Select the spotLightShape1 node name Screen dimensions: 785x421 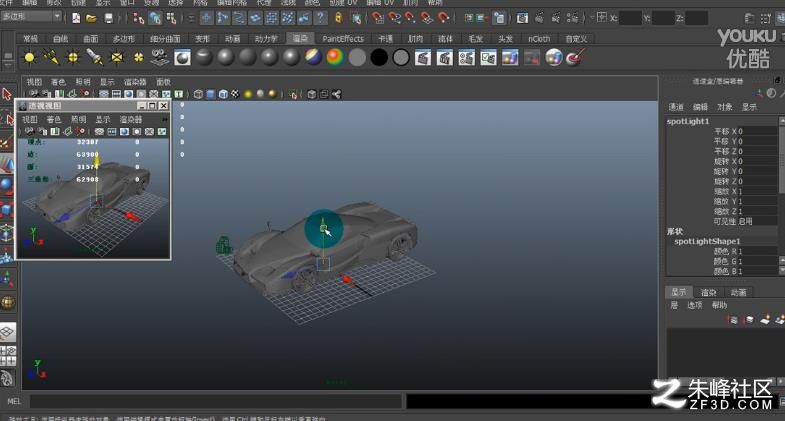click(x=707, y=241)
